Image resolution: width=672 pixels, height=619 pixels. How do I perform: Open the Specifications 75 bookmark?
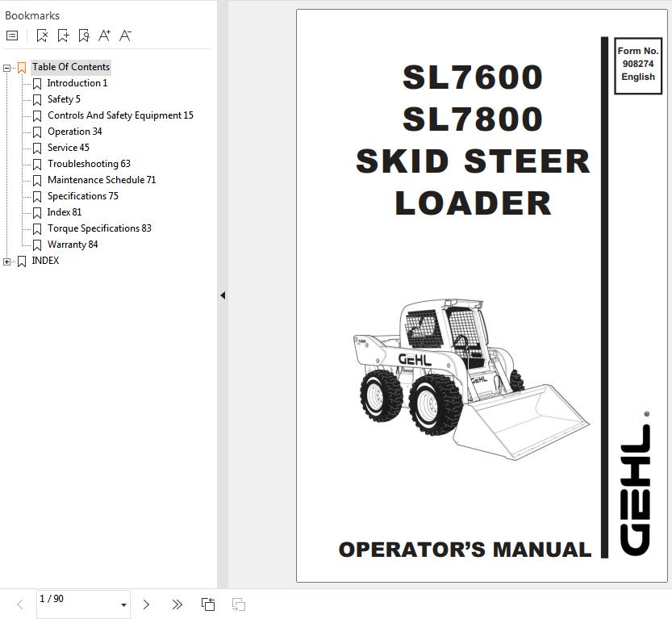83,196
